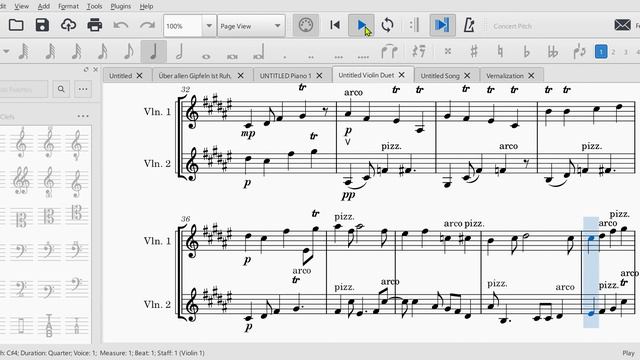
Task: Print the score with printer icon
Action: pos(95,25)
